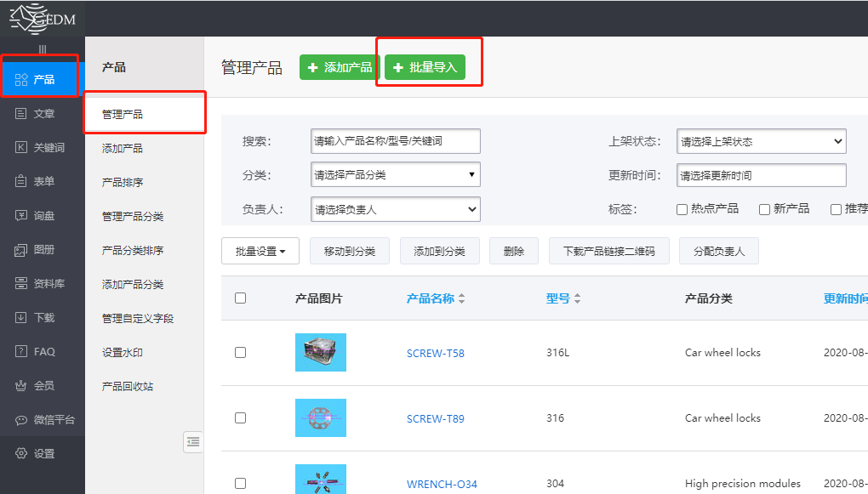Click the EDM logo at top left
The height and width of the screenshot is (494, 868).
pyautogui.click(x=43, y=18)
